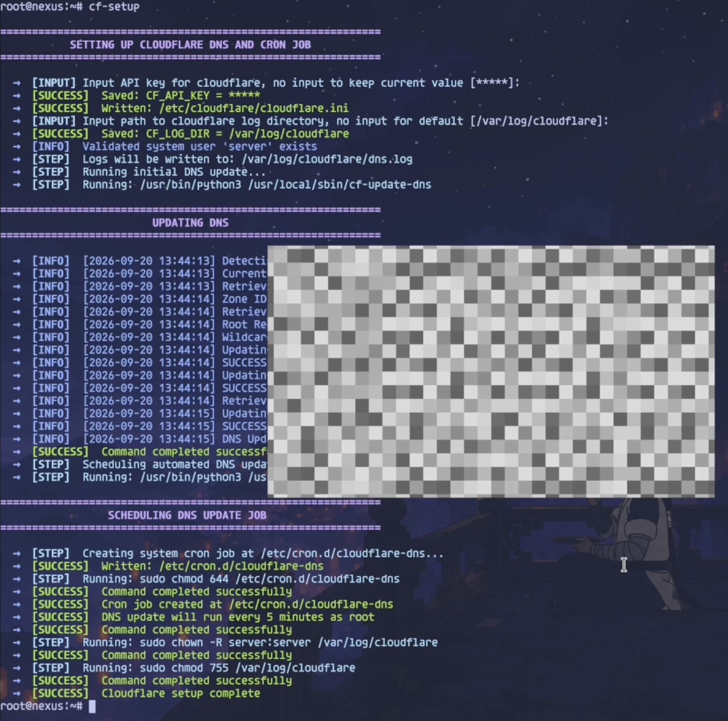This screenshot has height=721, width=728.
Task: Click the log line starting 'Root Re'
Action: (x=140, y=325)
